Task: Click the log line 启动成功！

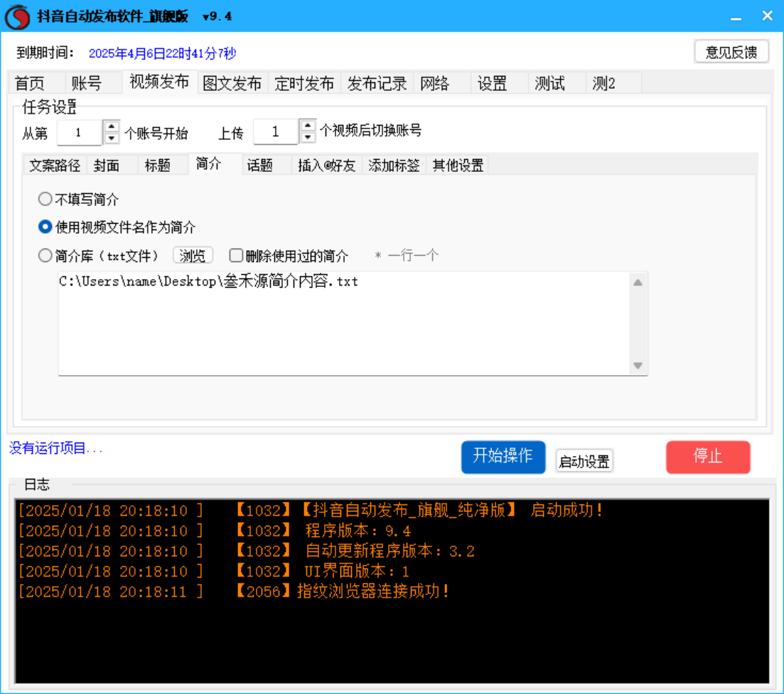Action: 311,510
